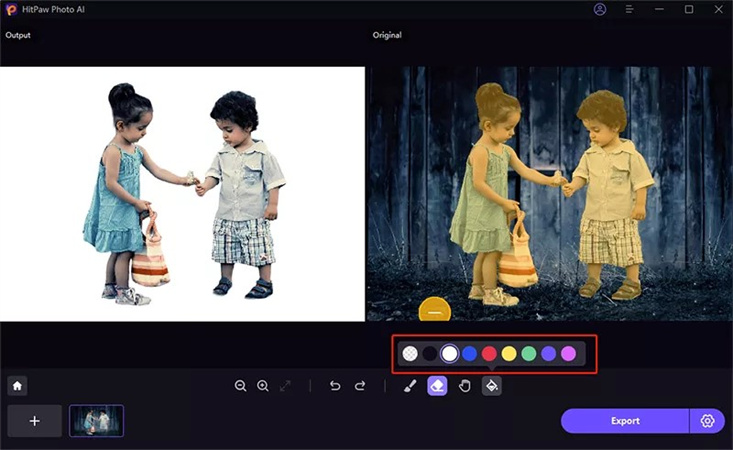733x450 pixels.
Task: Click the Export button
Action: (x=625, y=421)
